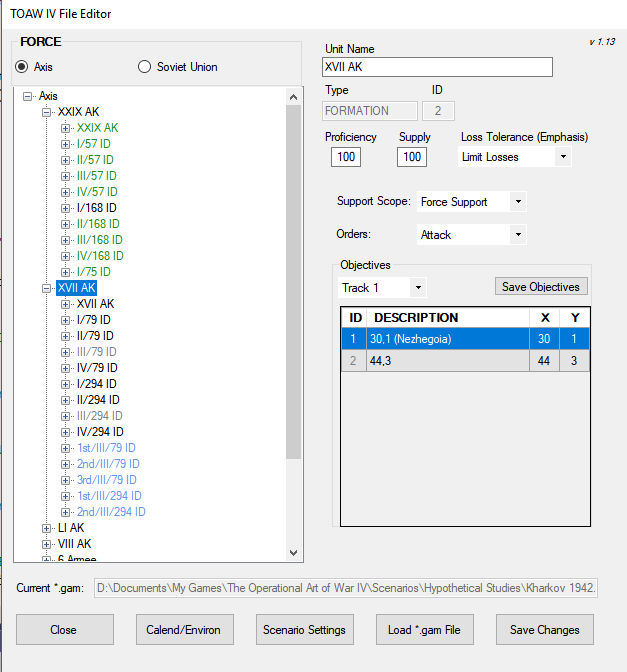Select IV/168 ID in the tree
627x672 pixels.
[100, 256]
